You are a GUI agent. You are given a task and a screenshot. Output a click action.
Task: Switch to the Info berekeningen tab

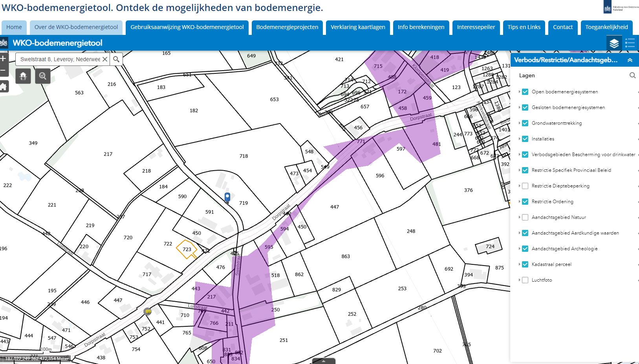[x=421, y=27]
